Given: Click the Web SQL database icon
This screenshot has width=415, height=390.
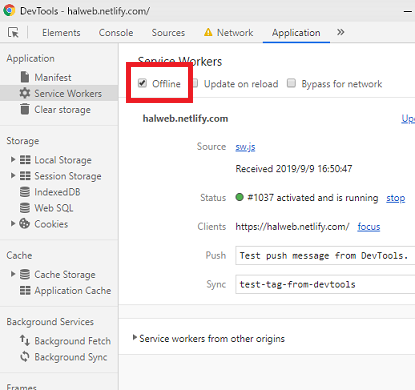Looking at the screenshot, I should (x=25, y=208).
